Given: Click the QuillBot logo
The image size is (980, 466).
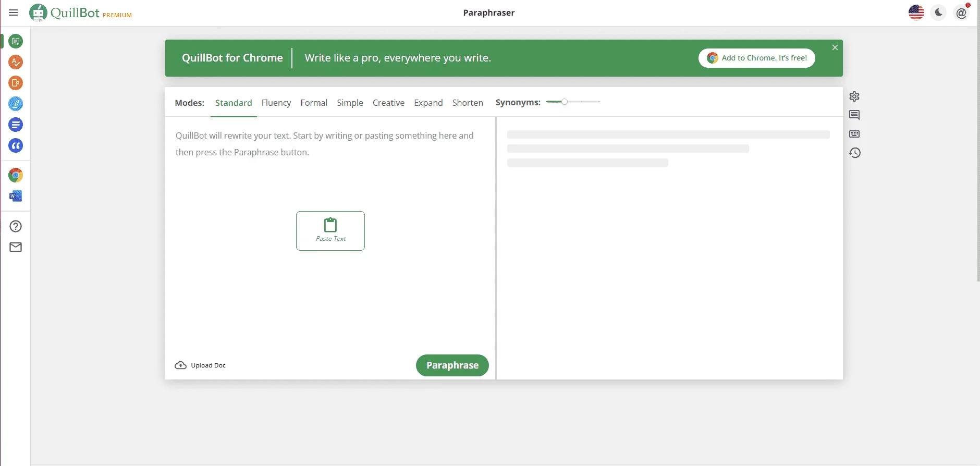Looking at the screenshot, I should (x=64, y=13).
